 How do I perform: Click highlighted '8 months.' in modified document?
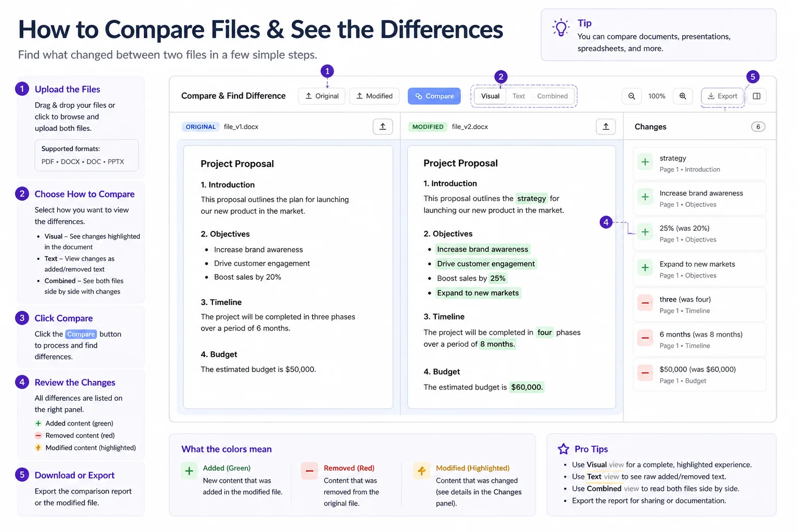(x=497, y=344)
